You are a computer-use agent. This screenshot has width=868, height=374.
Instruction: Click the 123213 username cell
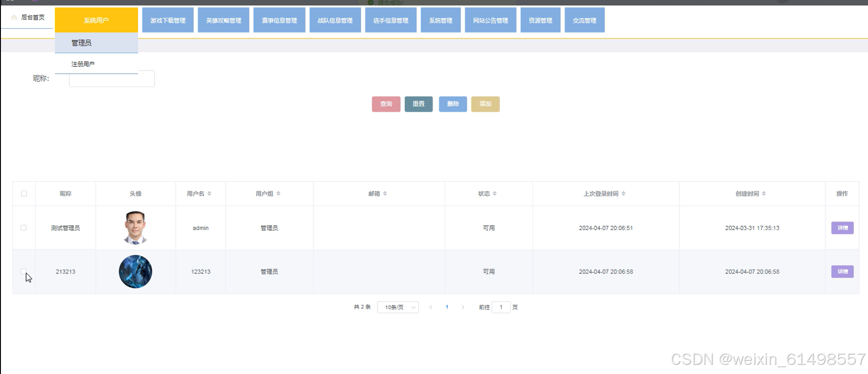pos(200,272)
